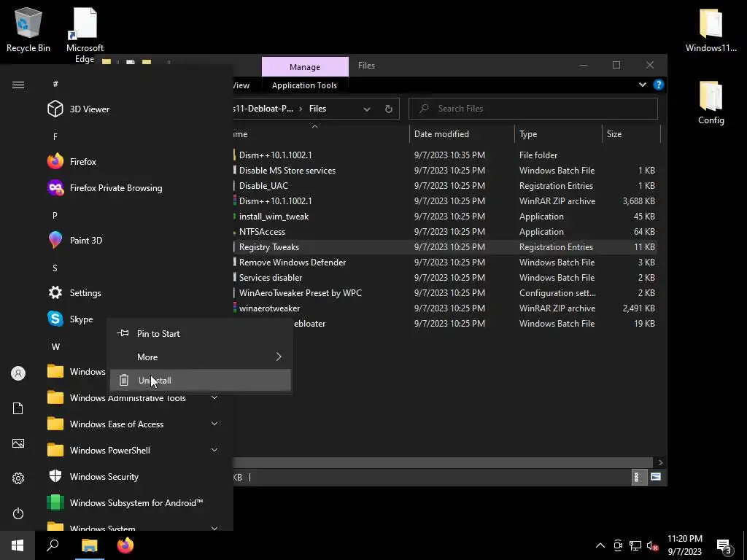Select the Microsoft Edge desktop shortcut
747x560 pixels.
[x=85, y=36]
